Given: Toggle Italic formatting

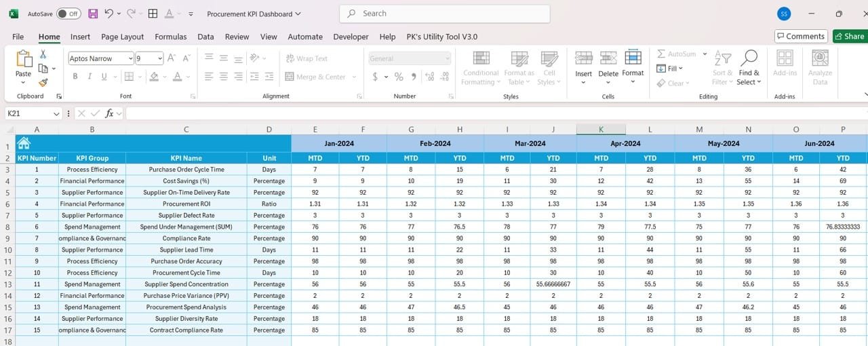Looking at the screenshot, I should (x=90, y=77).
